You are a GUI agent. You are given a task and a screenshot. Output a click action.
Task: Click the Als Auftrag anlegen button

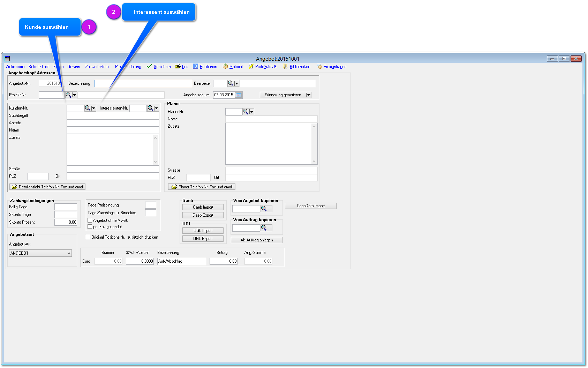[x=257, y=240]
